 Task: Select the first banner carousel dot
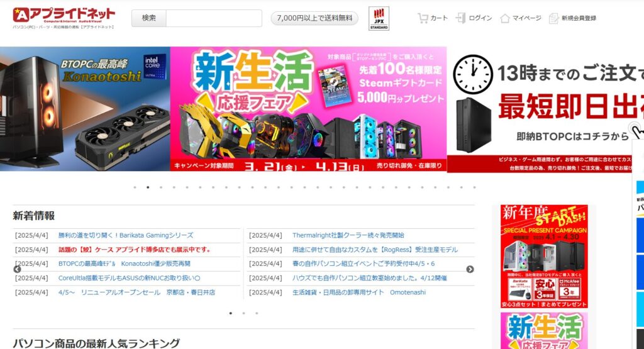point(135,187)
